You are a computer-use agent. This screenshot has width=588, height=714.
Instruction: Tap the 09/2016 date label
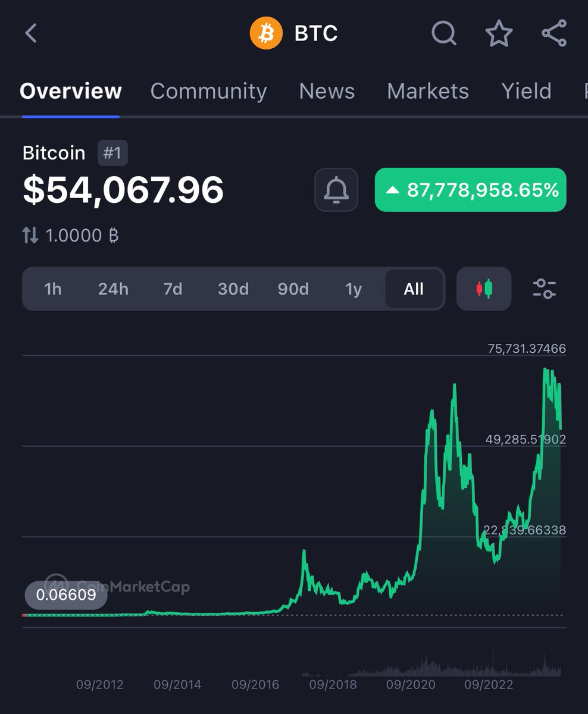click(255, 685)
